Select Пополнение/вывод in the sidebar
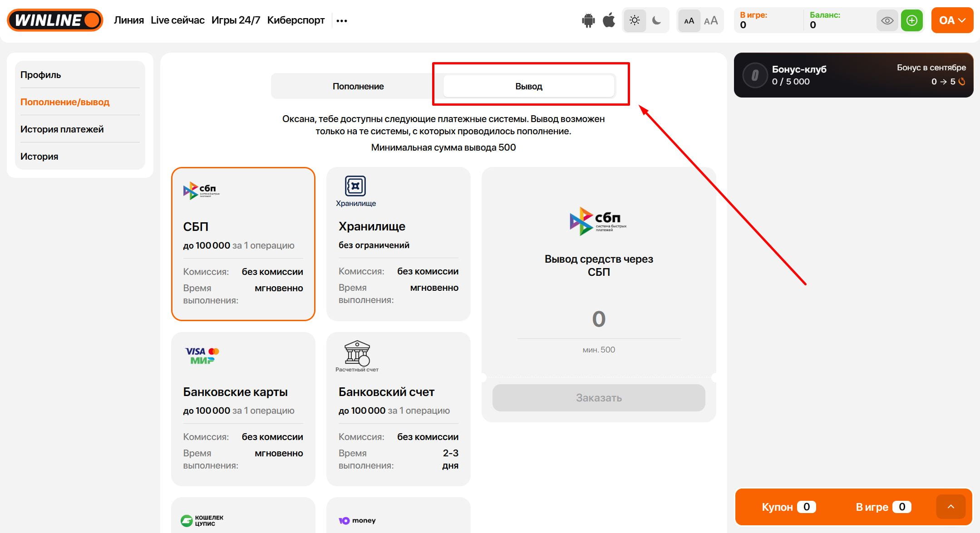The width and height of the screenshot is (980, 533). click(80, 102)
